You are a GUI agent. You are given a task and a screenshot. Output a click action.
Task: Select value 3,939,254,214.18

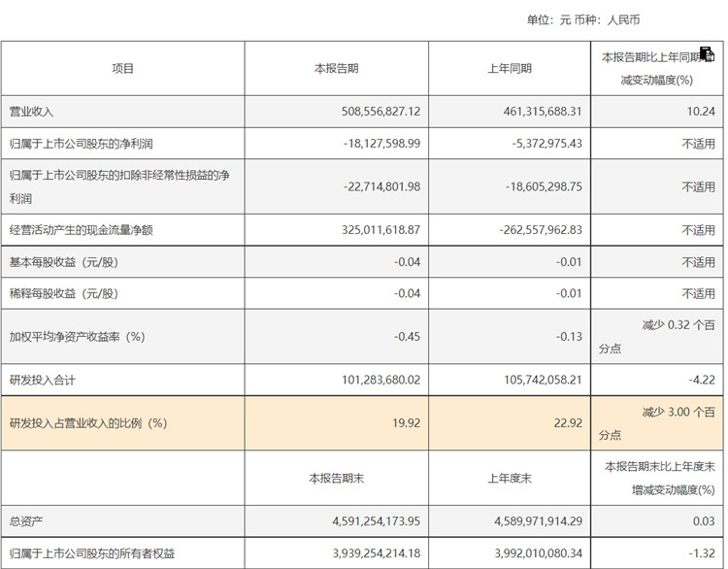click(x=376, y=553)
